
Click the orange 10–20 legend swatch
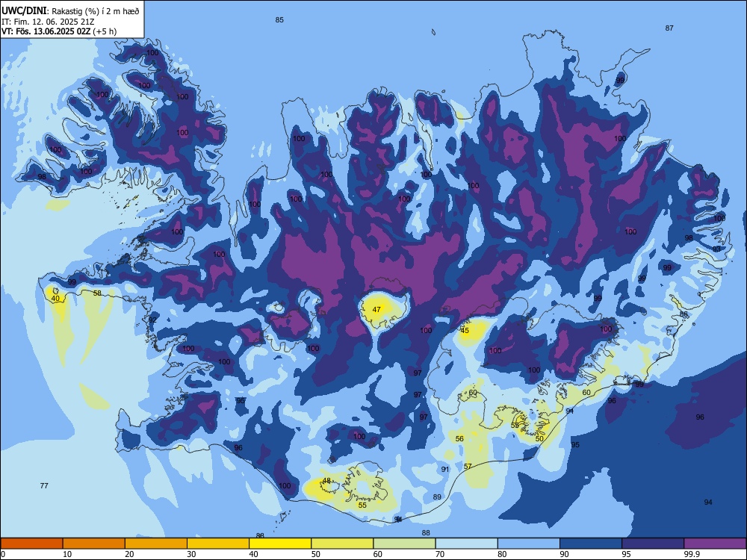tap(94, 544)
